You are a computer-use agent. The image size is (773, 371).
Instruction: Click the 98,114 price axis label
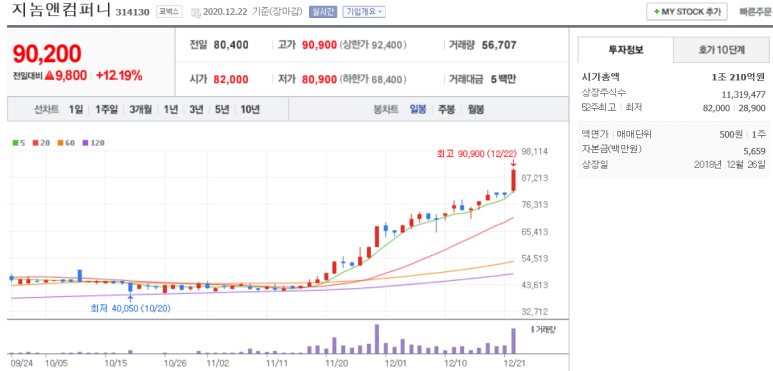tap(534, 152)
